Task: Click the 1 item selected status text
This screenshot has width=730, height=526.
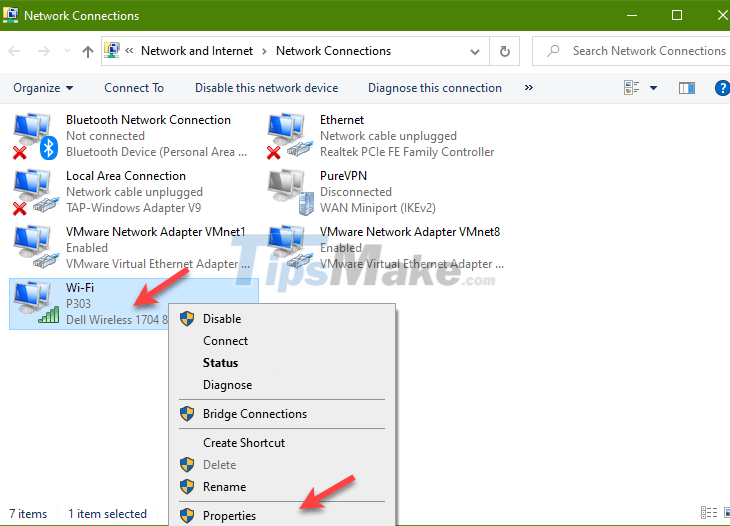Action: pyautogui.click(x=107, y=513)
